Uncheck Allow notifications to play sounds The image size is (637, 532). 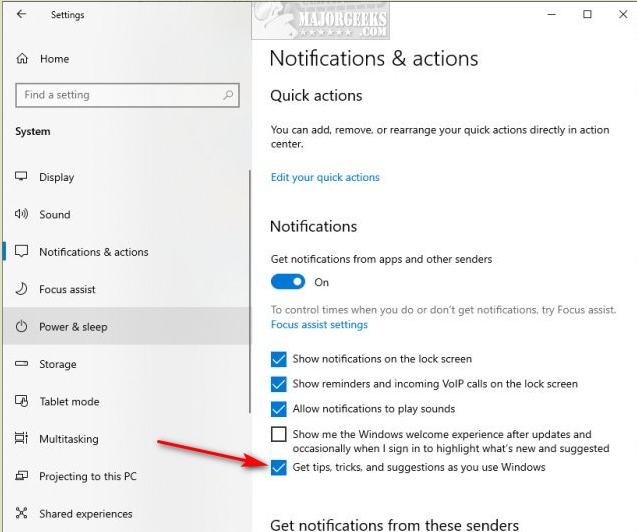tap(279, 409)
